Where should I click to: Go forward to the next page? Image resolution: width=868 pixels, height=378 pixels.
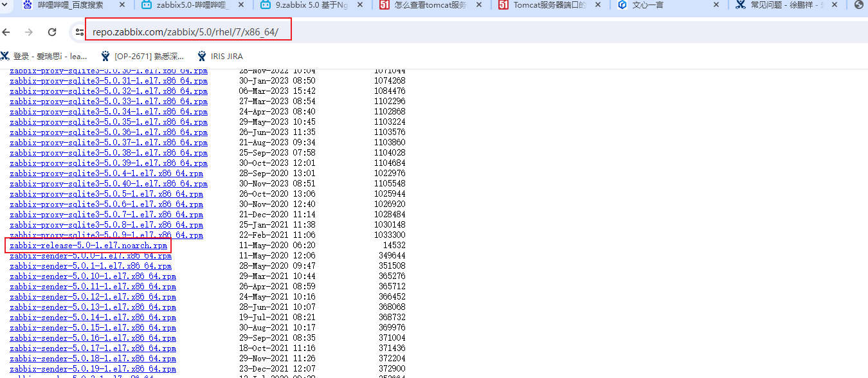(x=29, y=32)
